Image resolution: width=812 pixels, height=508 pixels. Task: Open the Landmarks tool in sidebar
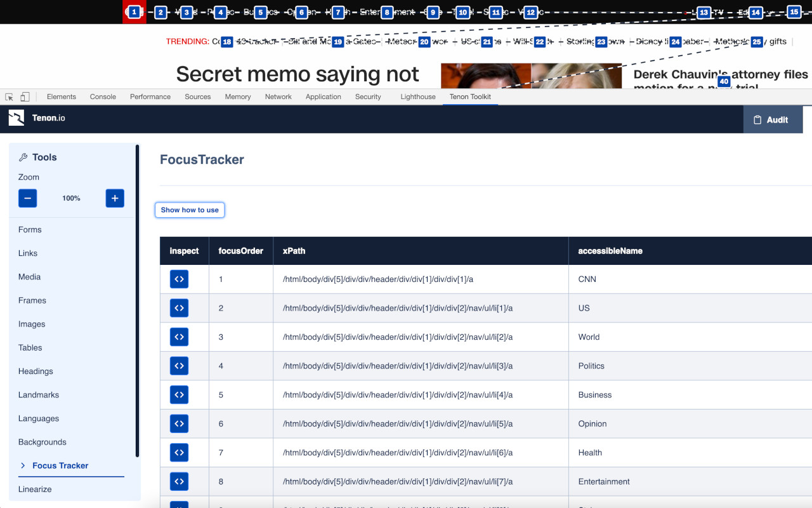[x=39, y=395]
